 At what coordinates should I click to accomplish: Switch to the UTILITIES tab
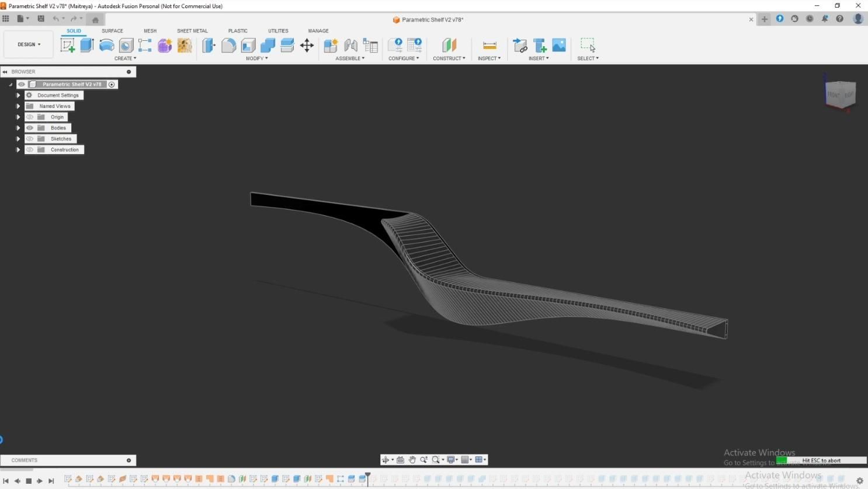(278, 31)
